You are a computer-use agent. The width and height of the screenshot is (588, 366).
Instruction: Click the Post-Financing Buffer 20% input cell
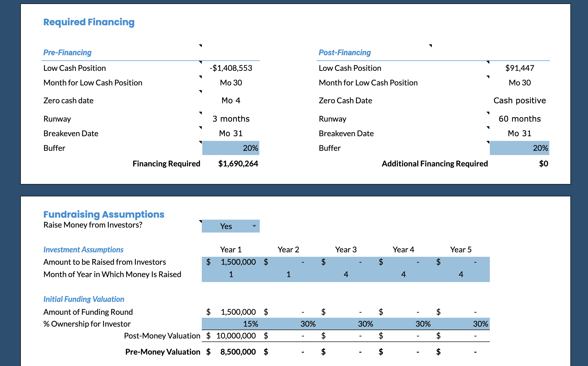click(519, 148)
